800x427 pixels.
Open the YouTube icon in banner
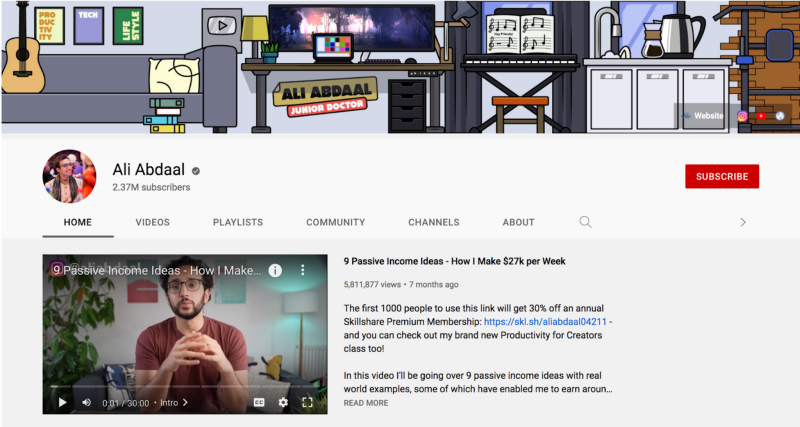point(761,116)
